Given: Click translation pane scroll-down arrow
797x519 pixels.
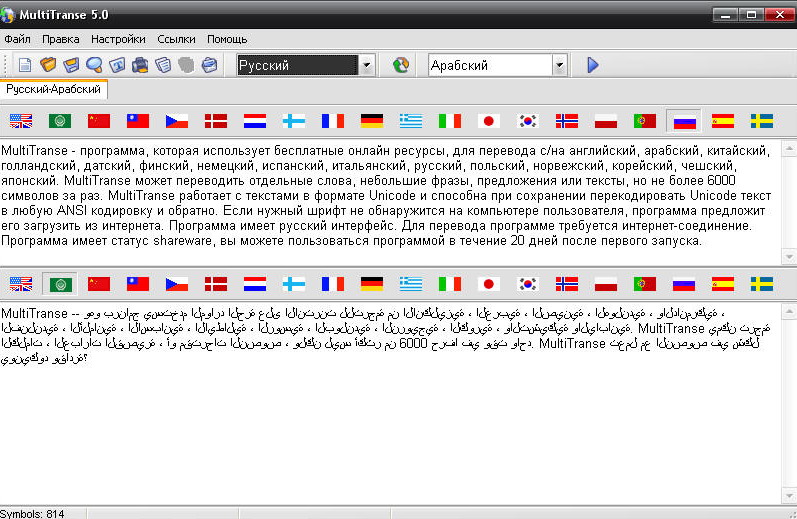Looking at the screenshot, I should point(789,495).
